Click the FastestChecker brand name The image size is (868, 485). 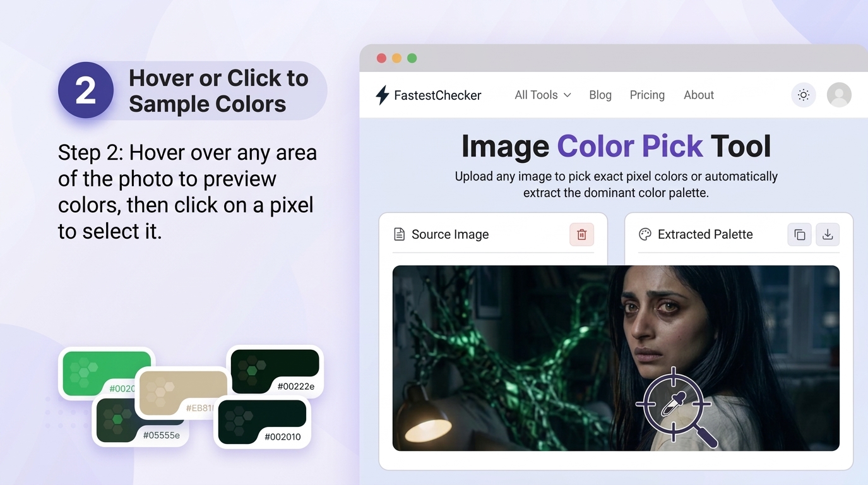(x=437, y=95)
